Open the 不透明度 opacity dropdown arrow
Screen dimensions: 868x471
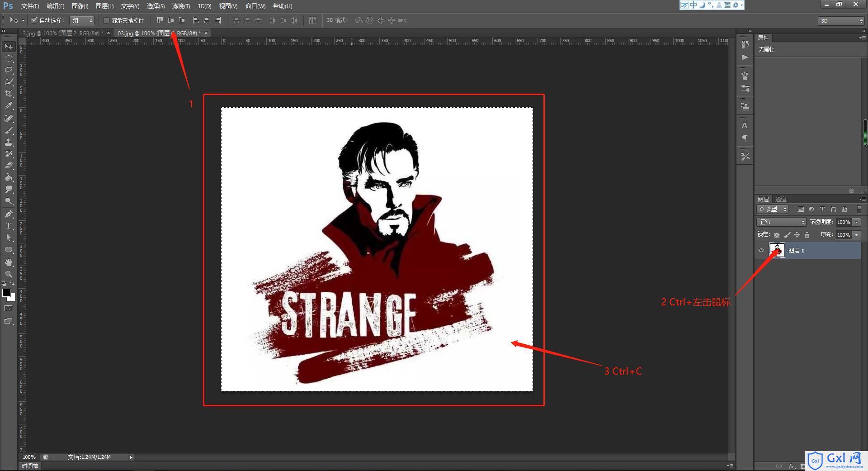[857, 222]
